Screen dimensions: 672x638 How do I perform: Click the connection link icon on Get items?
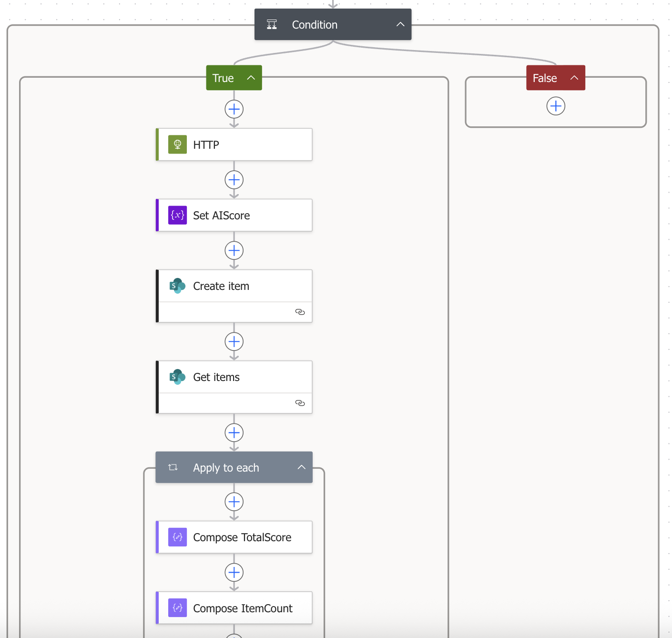[x=300, y=403]
